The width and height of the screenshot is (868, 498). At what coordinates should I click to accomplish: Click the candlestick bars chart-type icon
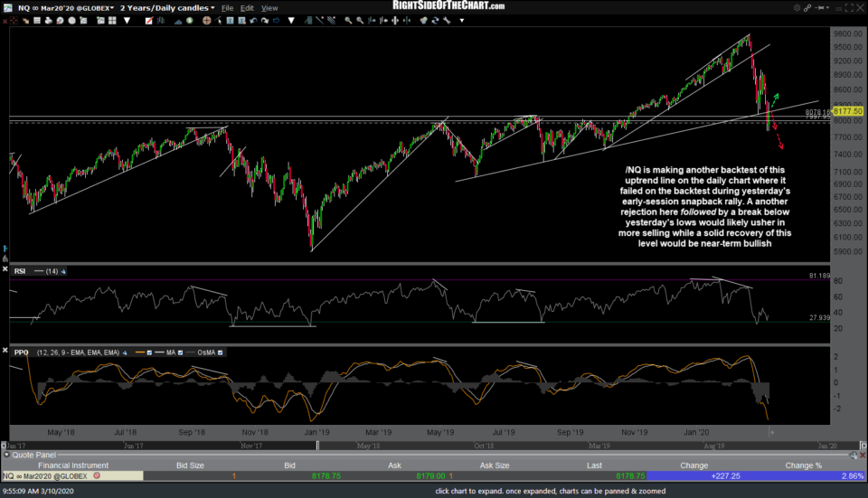tap(161, 21)
